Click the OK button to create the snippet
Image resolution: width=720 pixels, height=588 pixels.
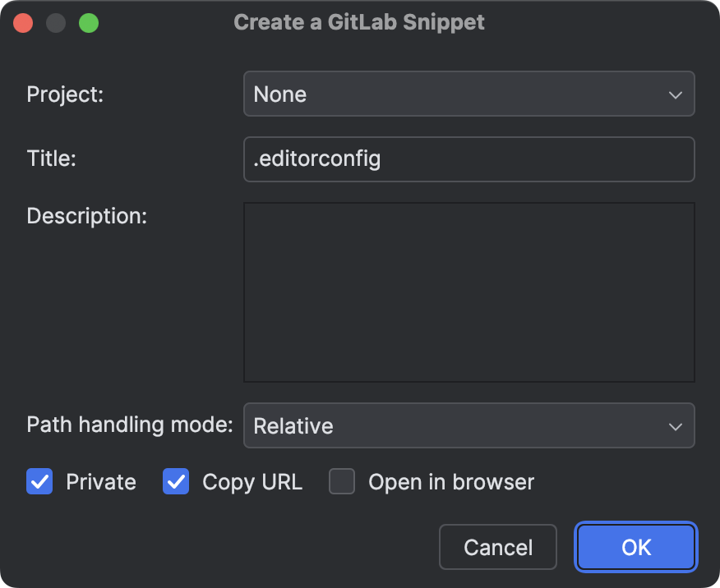pos(635,546)
